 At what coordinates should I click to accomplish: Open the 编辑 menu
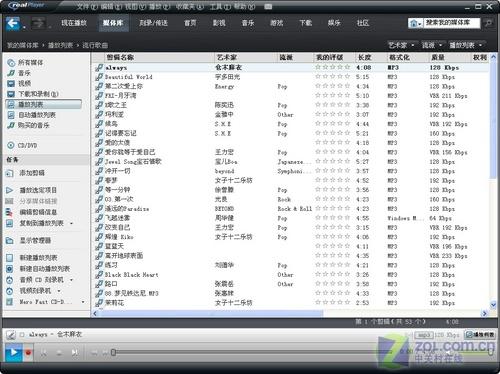click(111, 6)
